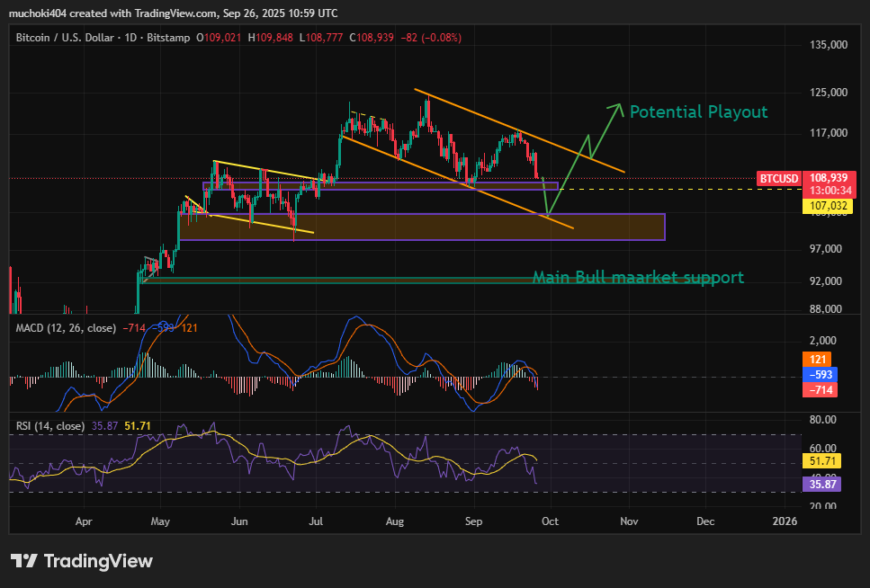Screen dimensions: 870x588
Task: Click the Main Bull market support label
Action: point(638,277)
